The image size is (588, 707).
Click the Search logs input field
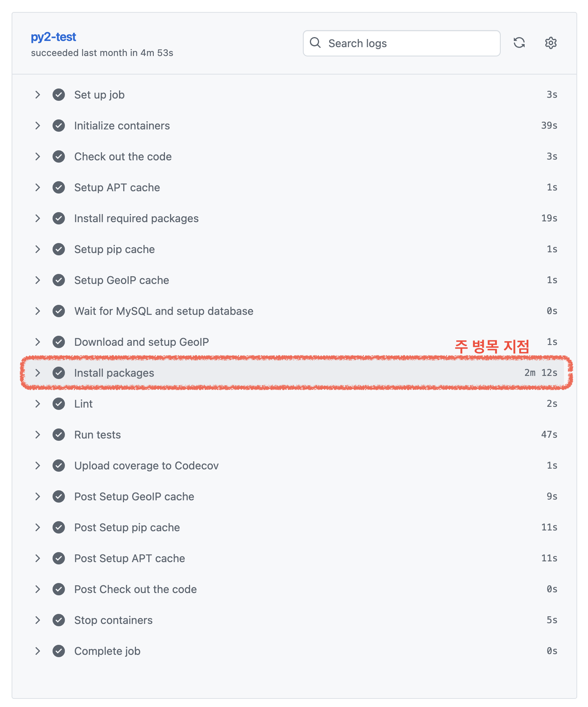click(x=410, y=43)
